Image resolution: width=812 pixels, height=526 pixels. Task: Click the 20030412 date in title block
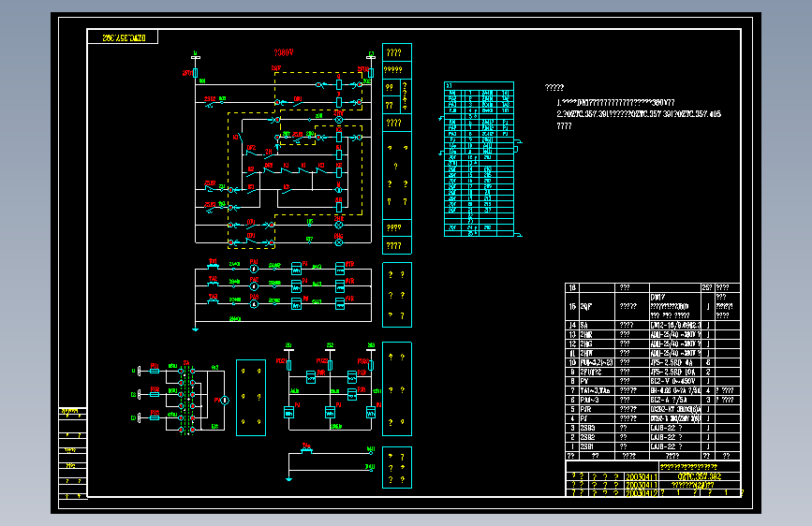pyautogui.click(x=642, y=493)
